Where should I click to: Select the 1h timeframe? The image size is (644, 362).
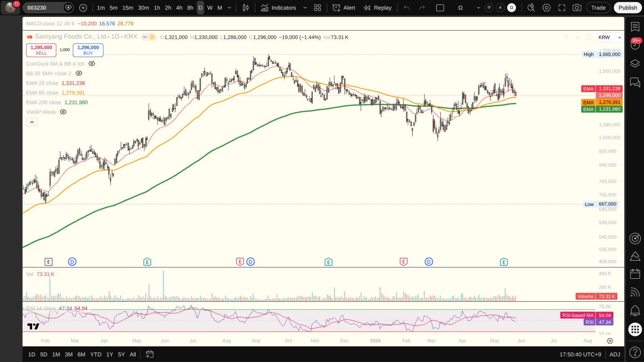click(157, 8)
